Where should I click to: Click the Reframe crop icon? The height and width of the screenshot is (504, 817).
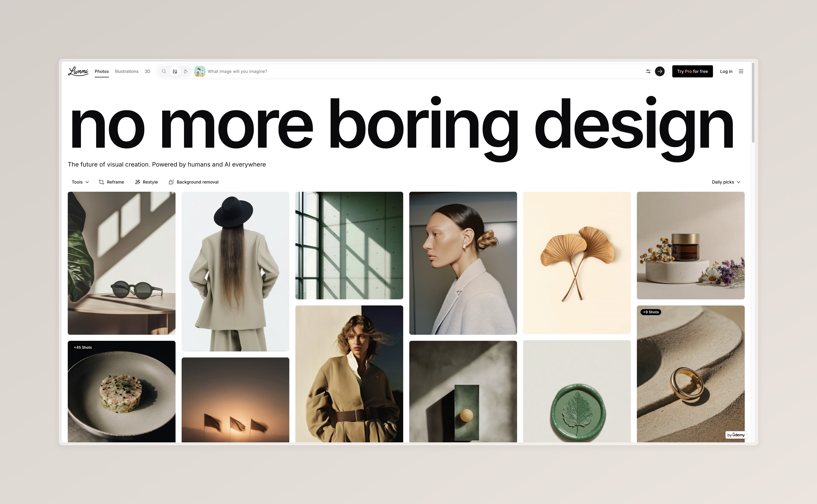pos(101,182)
